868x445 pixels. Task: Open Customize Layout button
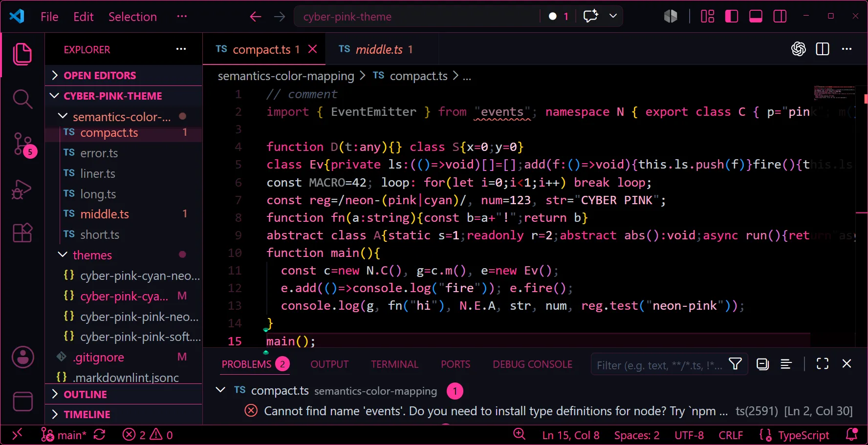pyautogui.click(x=707, y=16)
